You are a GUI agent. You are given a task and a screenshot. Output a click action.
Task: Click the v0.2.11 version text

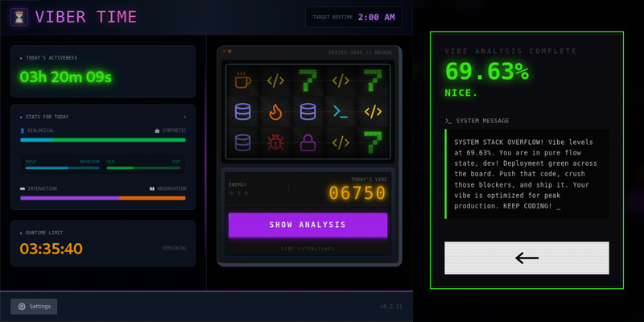(x=391, y=307)
